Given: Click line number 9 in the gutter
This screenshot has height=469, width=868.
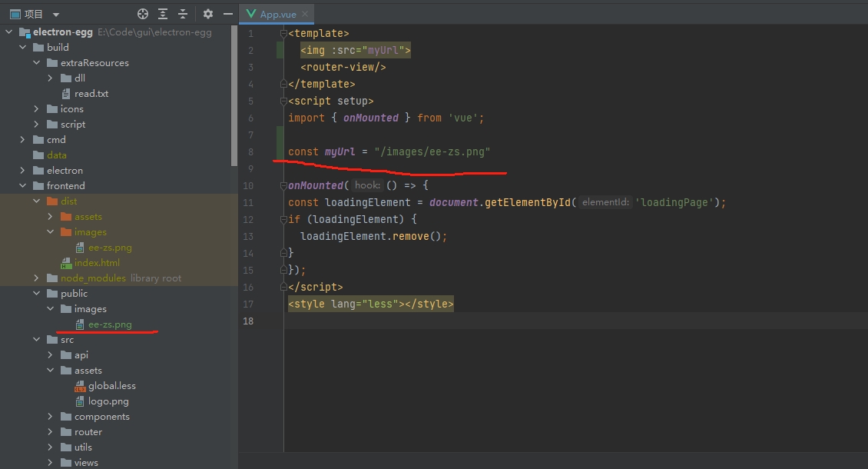Looking at the screenshot, I should [x=250, y=169].
